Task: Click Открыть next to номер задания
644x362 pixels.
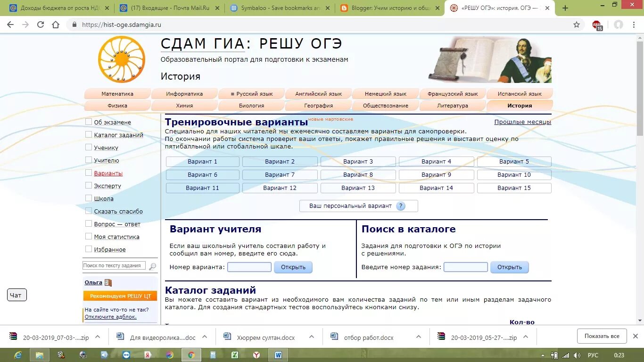Action: [x=510, y=267]
